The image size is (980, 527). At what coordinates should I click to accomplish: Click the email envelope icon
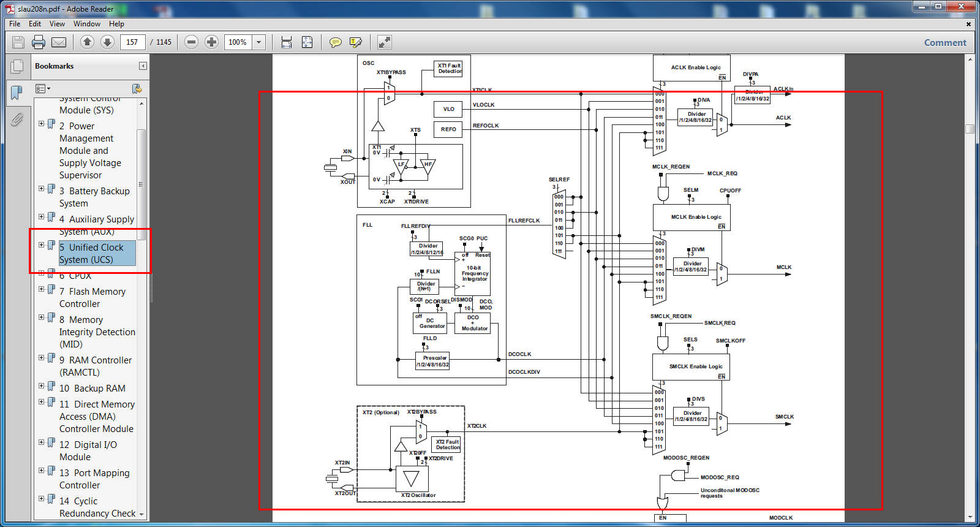tap(59, 42)
